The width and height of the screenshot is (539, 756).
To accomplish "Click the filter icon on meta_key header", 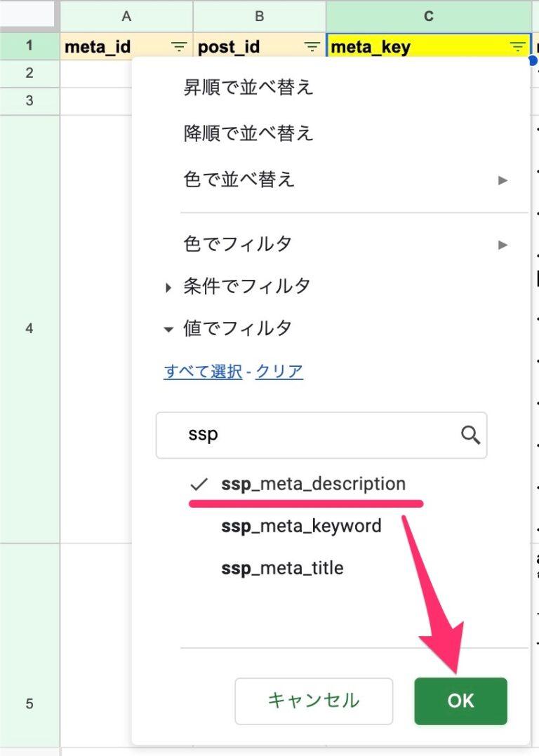I will click(x=517, y=46).
